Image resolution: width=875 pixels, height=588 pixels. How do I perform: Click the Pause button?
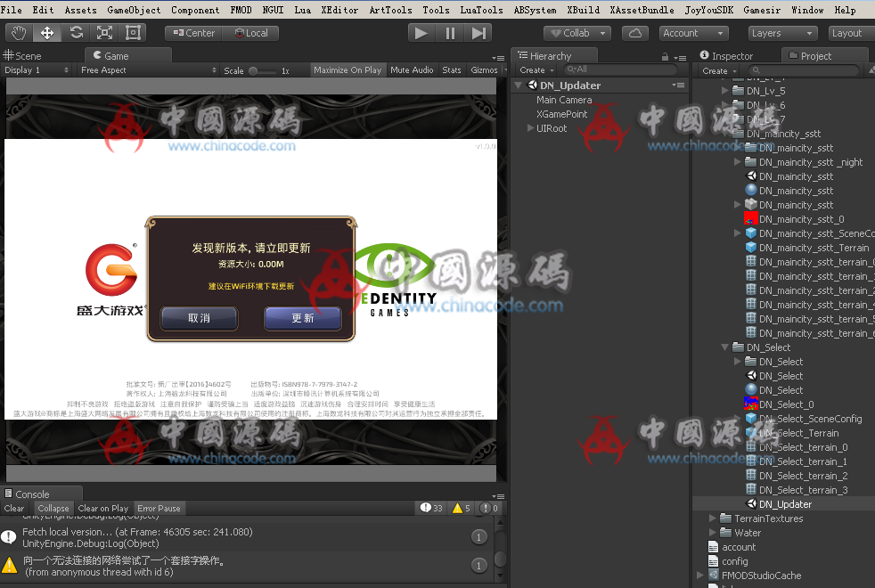450,33
